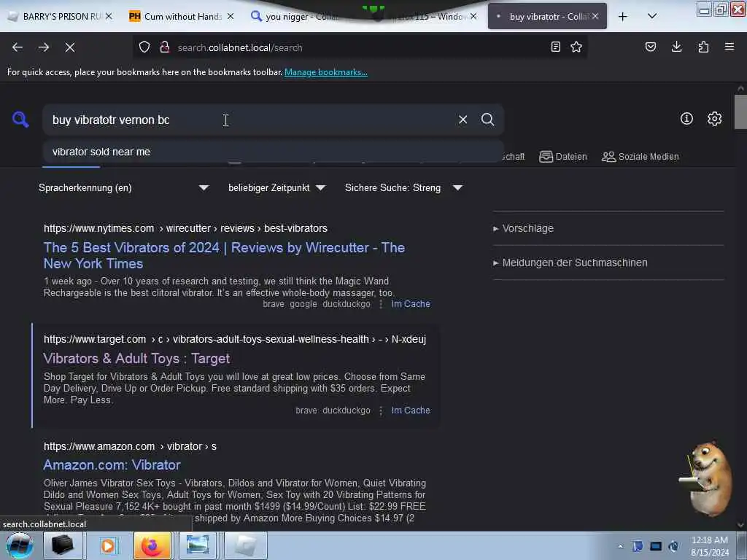
Task: Open the black box app in the taskbar
Action: [63, 545]
